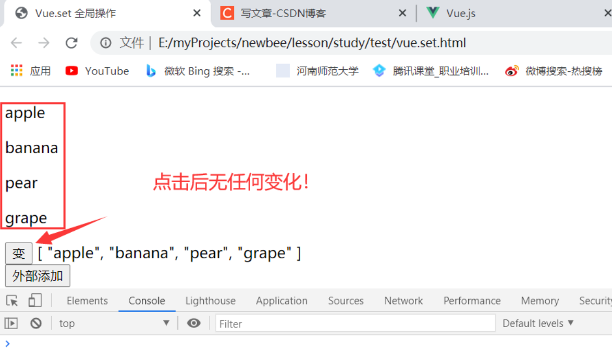612x364 pixels.
Task: Open the Sources DevTools tab
Action: pyautogui.click(x=346, y=300)
